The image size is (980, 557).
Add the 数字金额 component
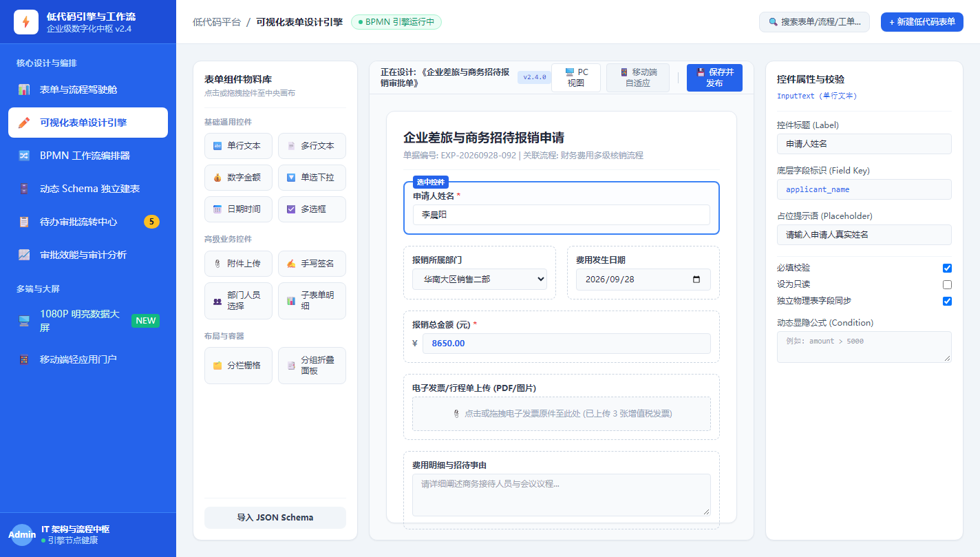coord(238,178)
